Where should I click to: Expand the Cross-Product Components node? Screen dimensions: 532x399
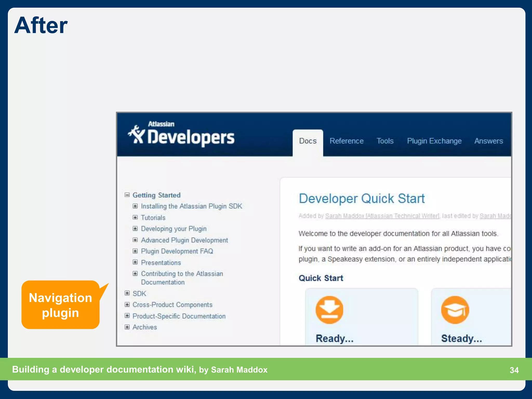127,304
